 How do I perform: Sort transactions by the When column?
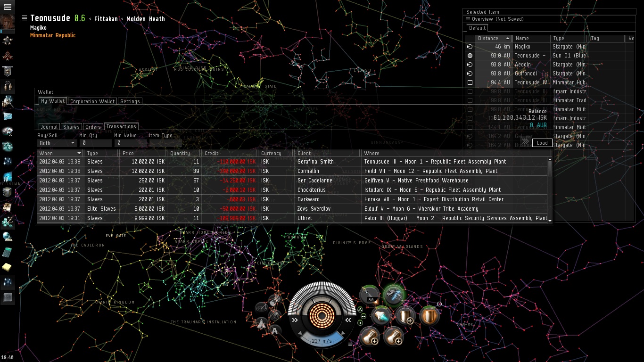click(x=60, y=153)
